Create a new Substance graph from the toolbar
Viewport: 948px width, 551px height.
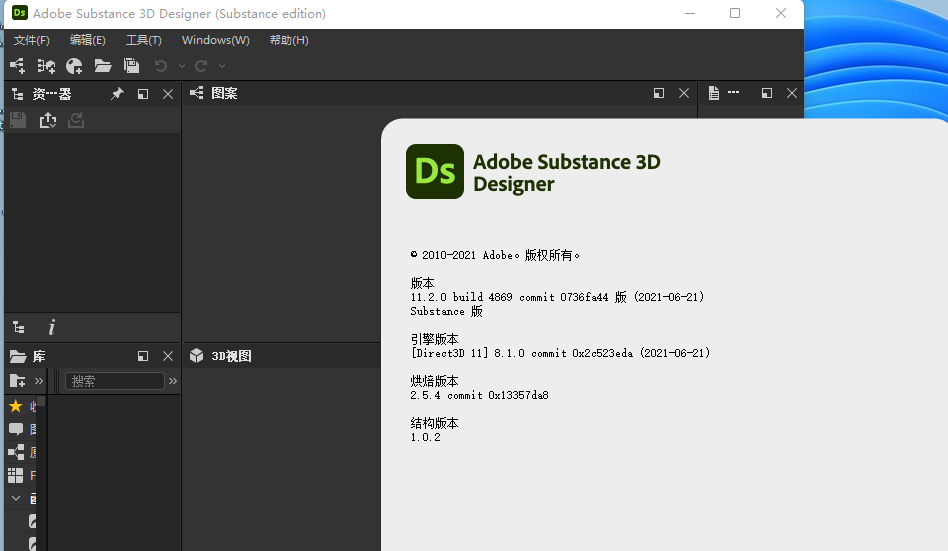point(18,66)
